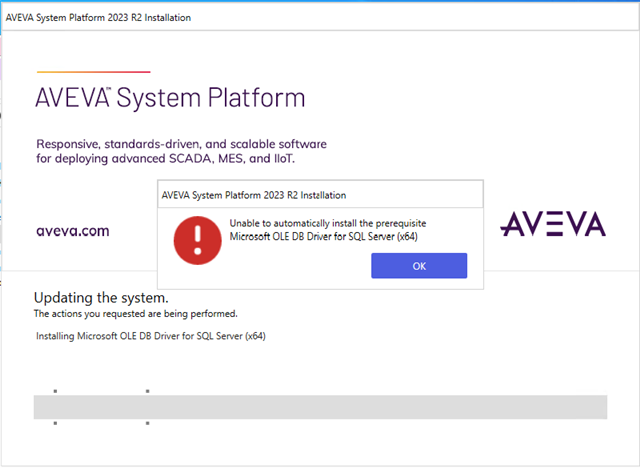Click the 'Updating the system.' heading

pyautogui.click(x=101, y=298)
